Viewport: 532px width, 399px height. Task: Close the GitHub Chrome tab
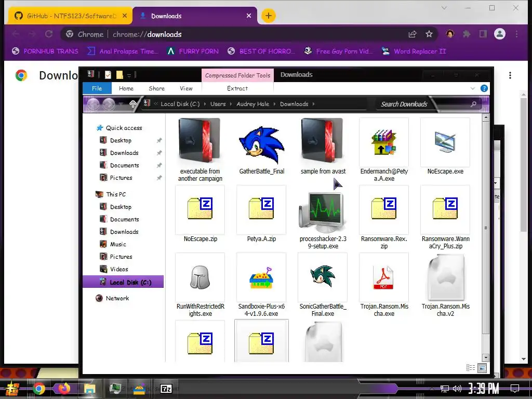(125, 16)
